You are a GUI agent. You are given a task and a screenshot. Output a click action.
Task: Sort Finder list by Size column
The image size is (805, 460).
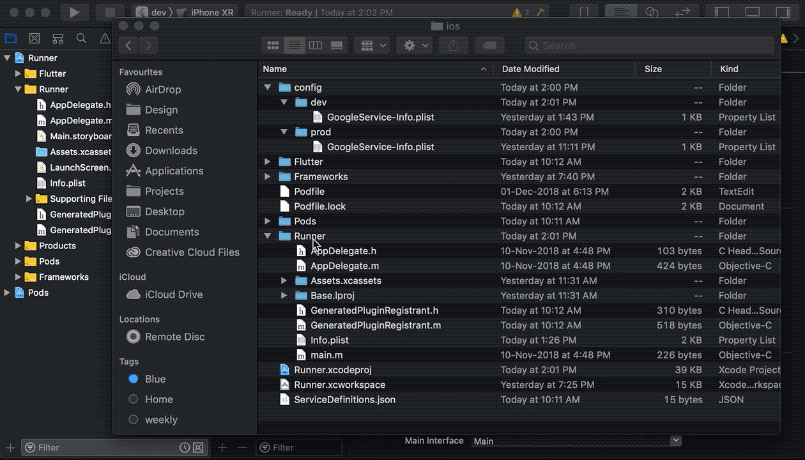pos(674,69)
